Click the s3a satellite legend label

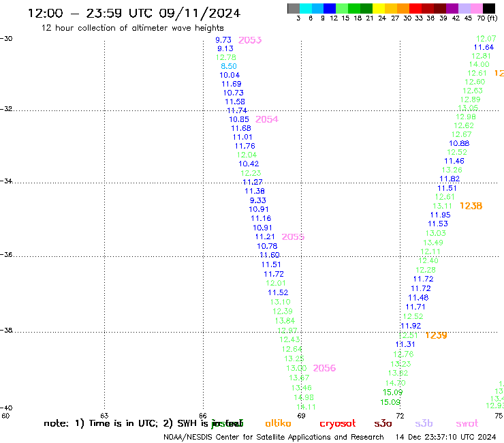click(x=383, y=423)
